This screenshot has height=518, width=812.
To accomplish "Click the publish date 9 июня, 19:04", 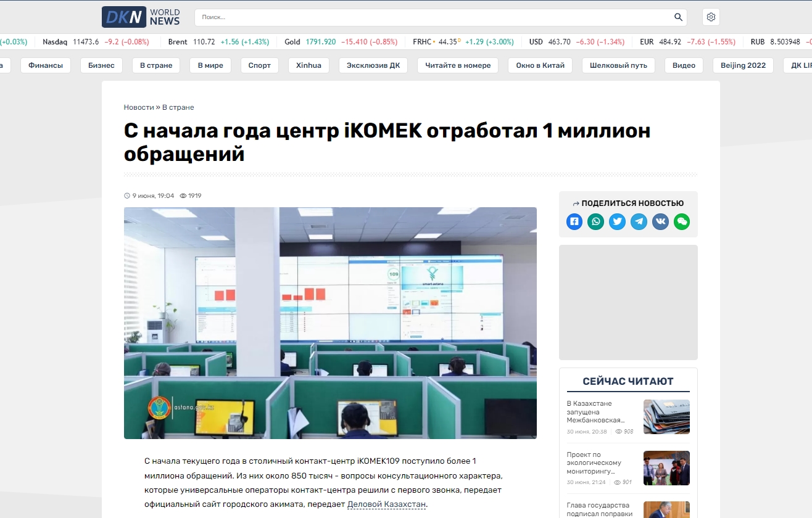I will (x=149, y=196).
